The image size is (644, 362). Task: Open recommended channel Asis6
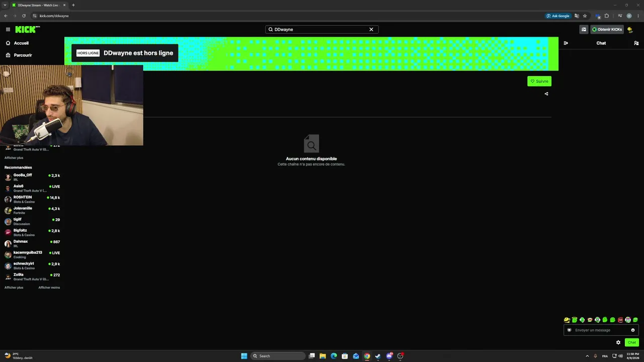[32, 188]
